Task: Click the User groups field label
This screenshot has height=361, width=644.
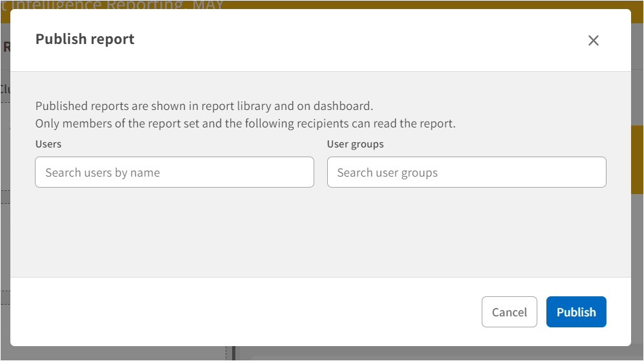Action: (355, 144)
